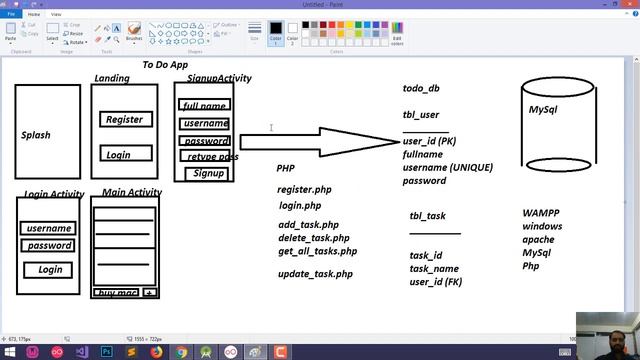Click the vertical scrollbar up arrow
This screenshot has width=640, height=360.
coord(636,60)
